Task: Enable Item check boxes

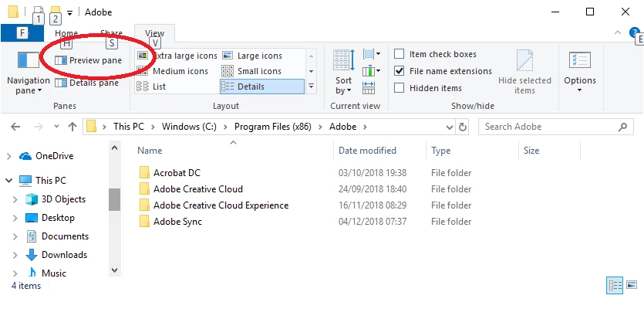Action: [400, 54]
